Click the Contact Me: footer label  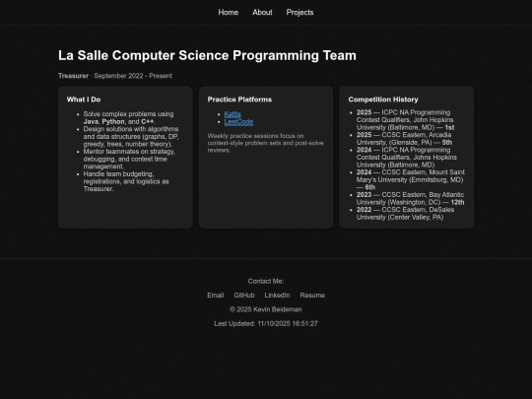coord(266,281)
